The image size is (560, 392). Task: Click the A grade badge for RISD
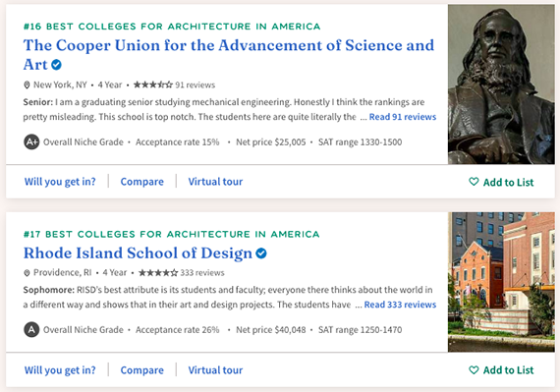[31, 329]
